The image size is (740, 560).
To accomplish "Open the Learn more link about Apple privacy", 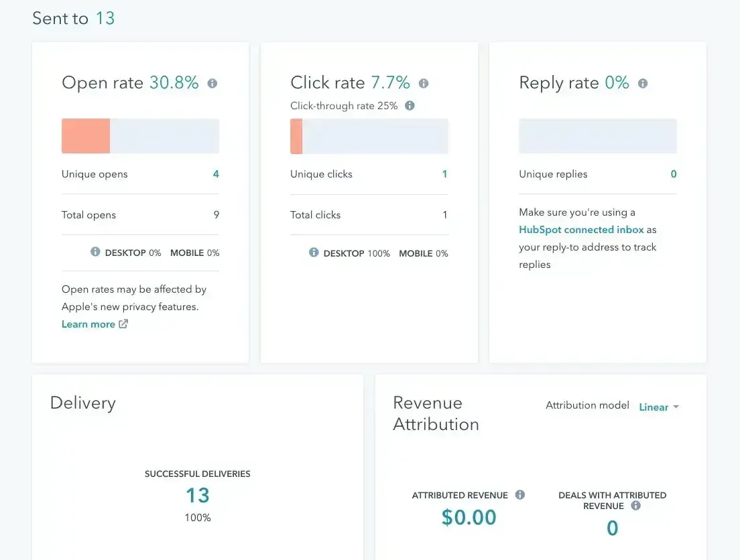I will pos(88,324).
